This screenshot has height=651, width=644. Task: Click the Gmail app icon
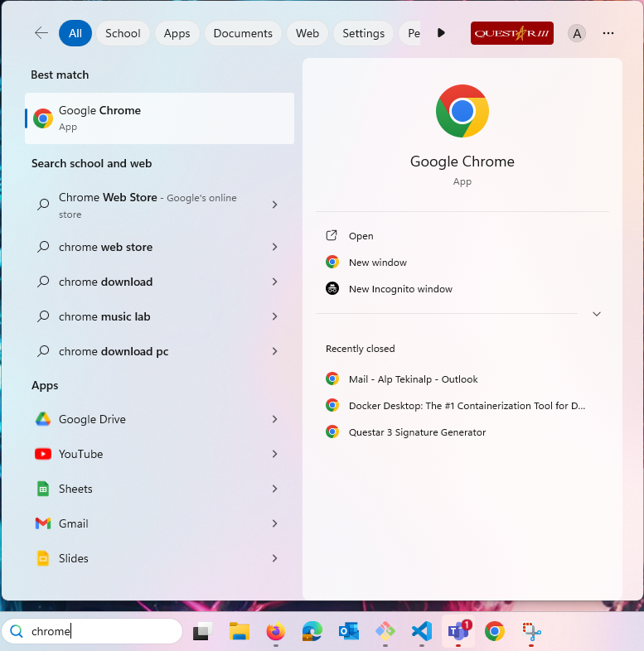[43, 524]
